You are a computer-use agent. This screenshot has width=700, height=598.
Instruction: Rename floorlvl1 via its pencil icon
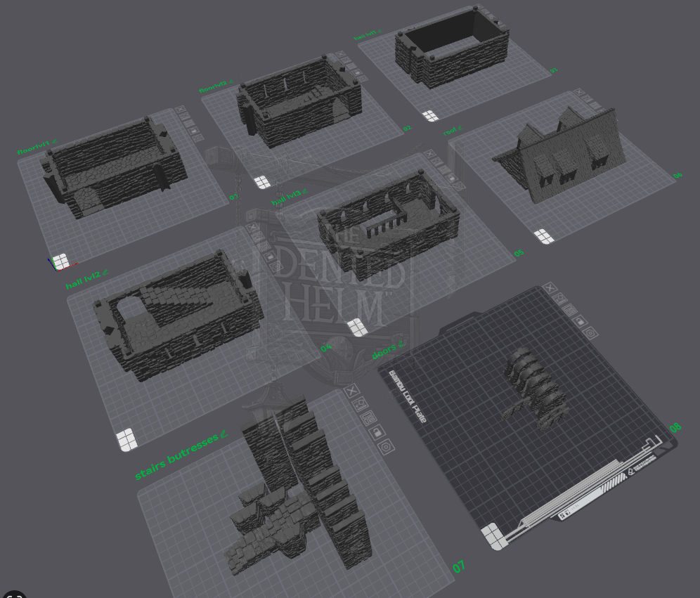[x=55, y=141]
